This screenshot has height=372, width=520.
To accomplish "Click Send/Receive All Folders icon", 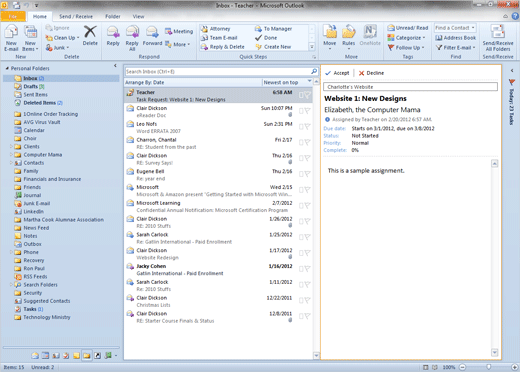I will [x=498, y=32].
